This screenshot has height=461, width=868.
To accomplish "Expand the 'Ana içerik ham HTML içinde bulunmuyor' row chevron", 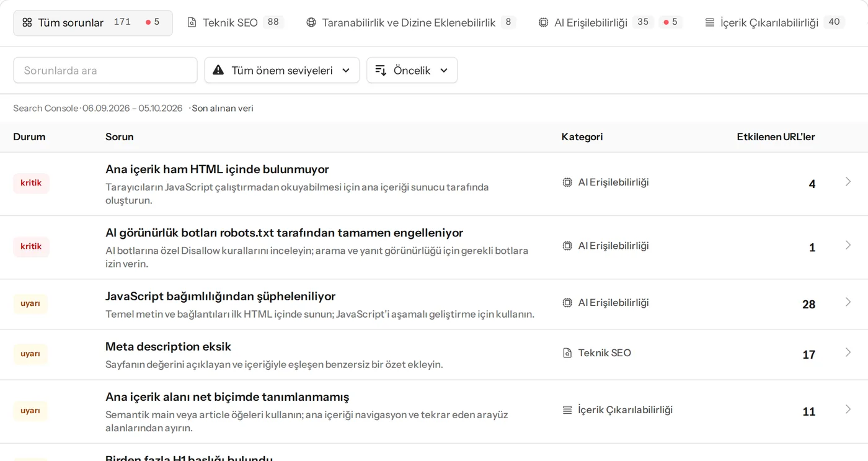I will pyautogui.click(x=849, y=182).
